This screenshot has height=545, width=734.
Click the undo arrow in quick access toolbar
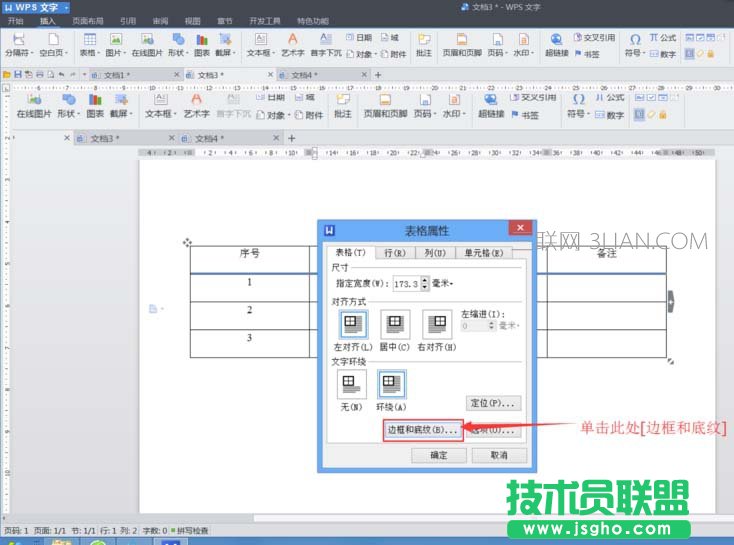click(61, 74)
